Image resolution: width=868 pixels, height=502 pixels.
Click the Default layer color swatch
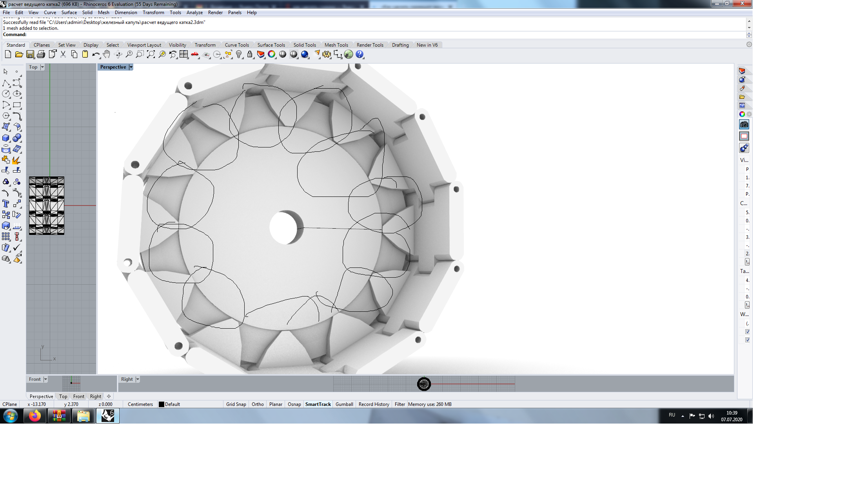162,404
